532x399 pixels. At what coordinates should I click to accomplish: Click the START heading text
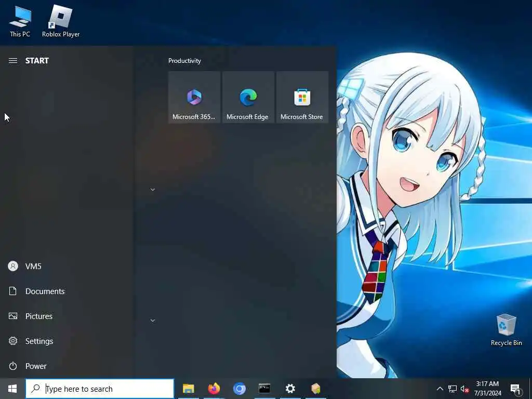(x=37, y=61)
